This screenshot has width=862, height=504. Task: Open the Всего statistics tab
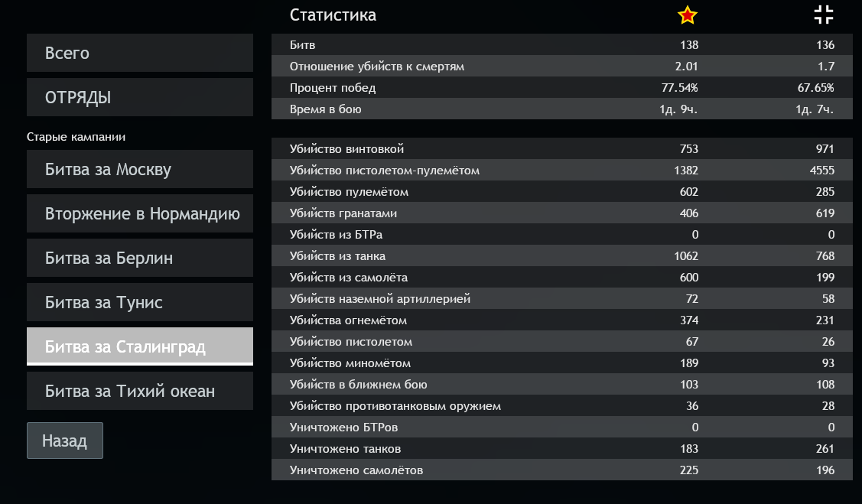(x=140, y=54)
